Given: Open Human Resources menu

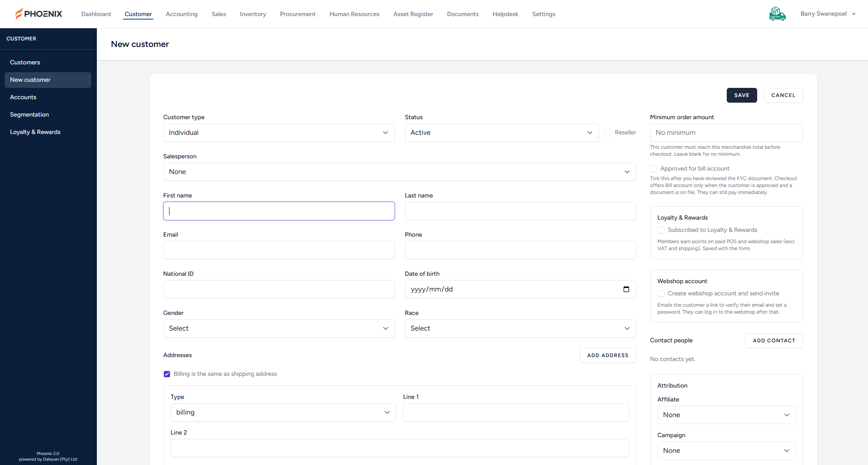Looking at the screenshot, I should coord(354,14).
